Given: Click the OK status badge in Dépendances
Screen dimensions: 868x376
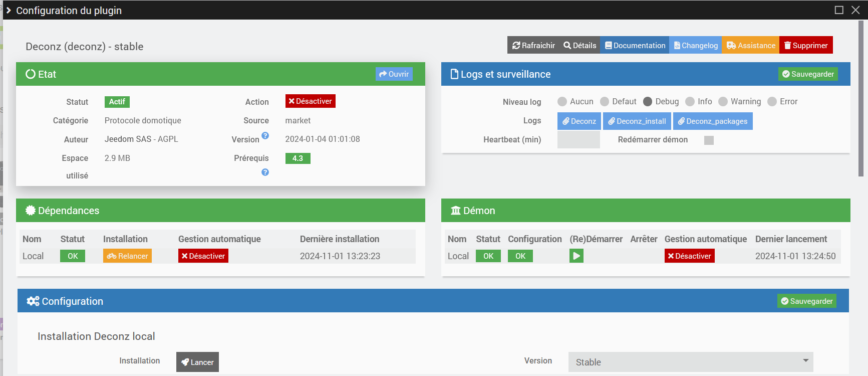Looking at the screenshot, I should point(73,256).
